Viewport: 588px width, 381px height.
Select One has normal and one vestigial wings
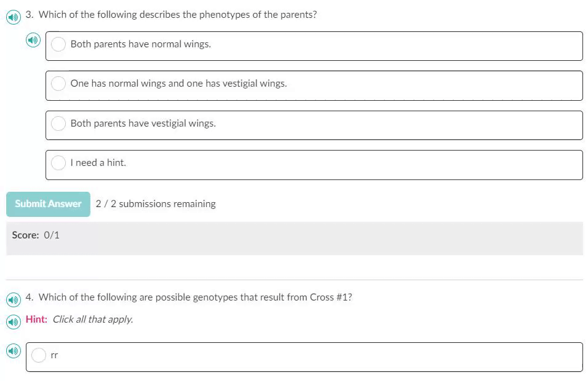[58, 84]
